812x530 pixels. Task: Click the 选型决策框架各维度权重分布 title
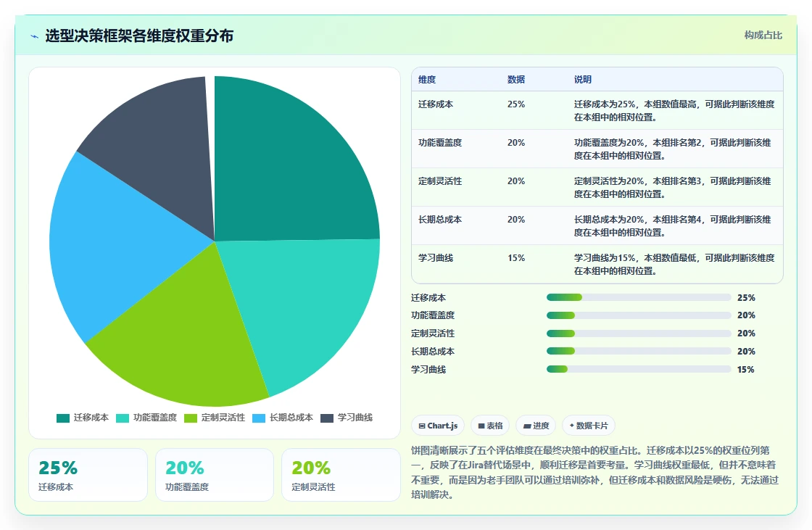click(x=139, y=36)
